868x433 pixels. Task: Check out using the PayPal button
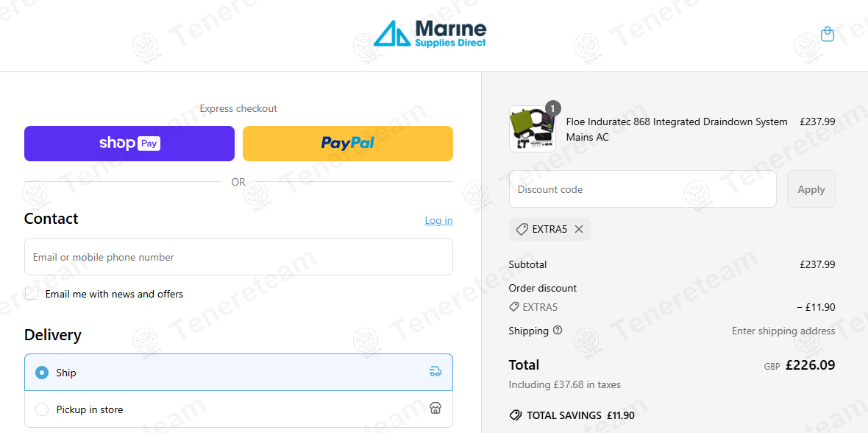[x=348, y=144]
